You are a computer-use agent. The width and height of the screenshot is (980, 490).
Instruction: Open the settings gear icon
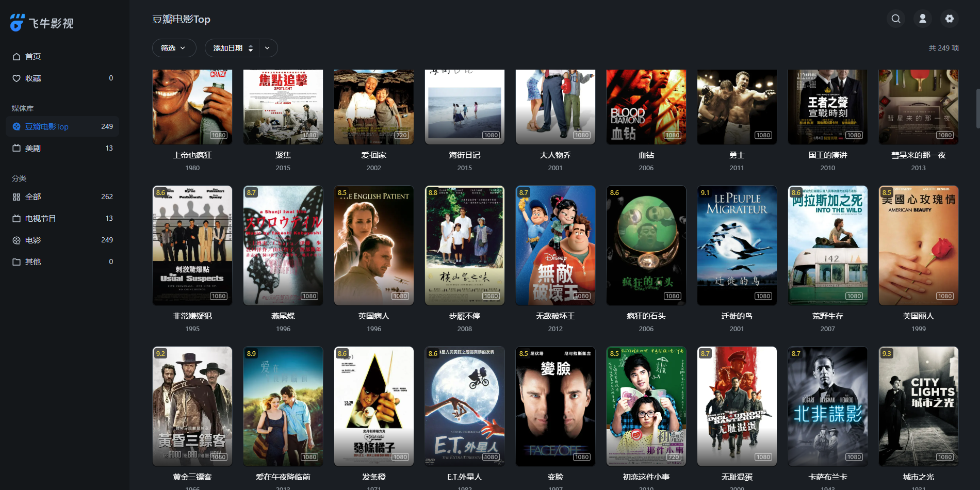pyautogui.click(x=950, y=19)
